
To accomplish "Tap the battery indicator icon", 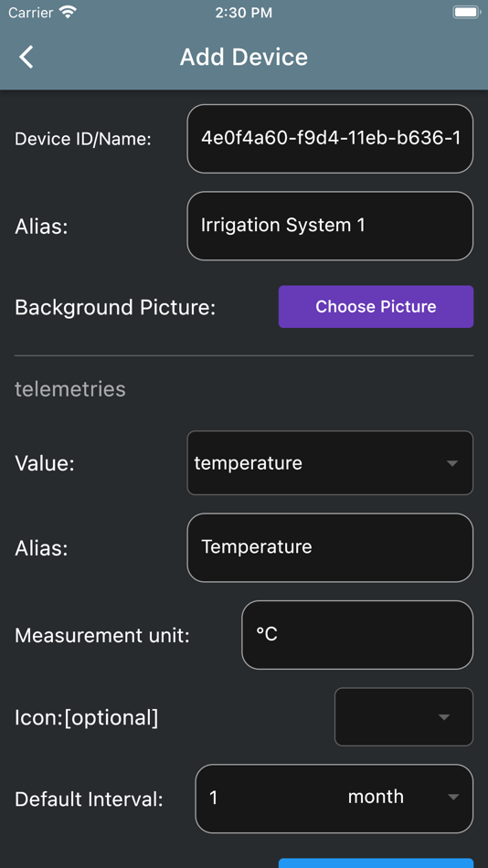I will [466, 12].
